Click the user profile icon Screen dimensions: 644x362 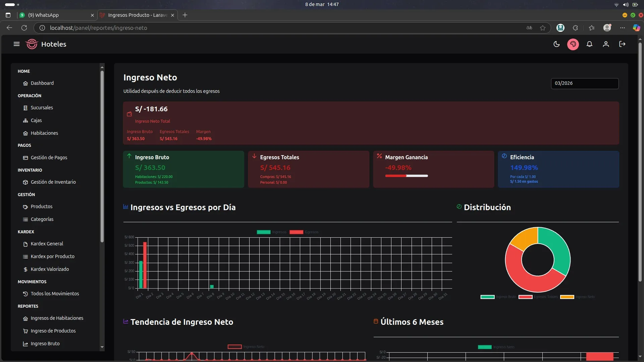pos(606,44)
